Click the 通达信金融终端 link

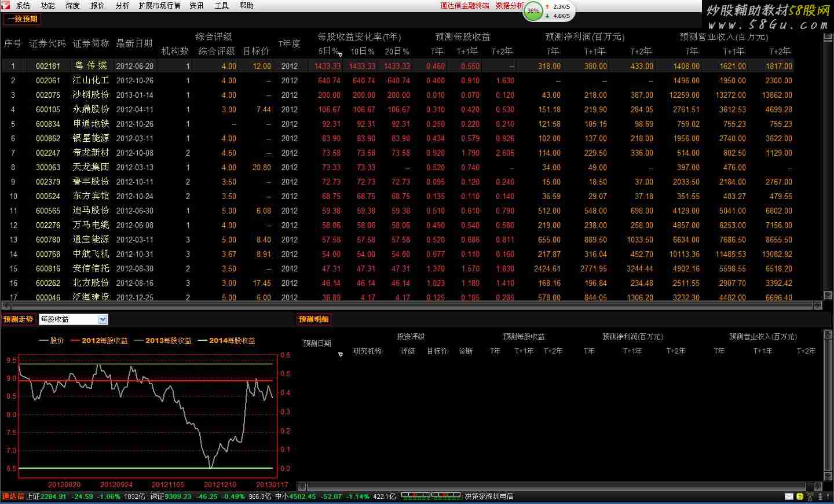(464, 6)
